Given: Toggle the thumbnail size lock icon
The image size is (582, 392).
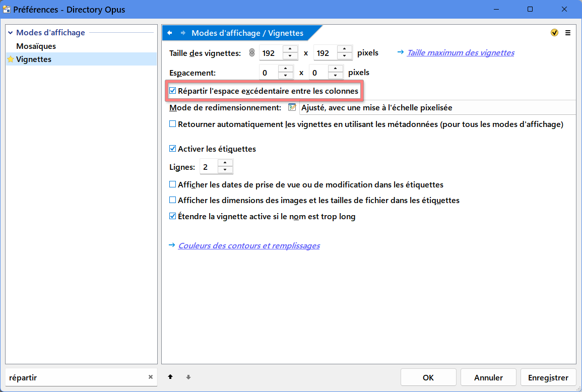Looking at the screenshot, I should 252,53.
